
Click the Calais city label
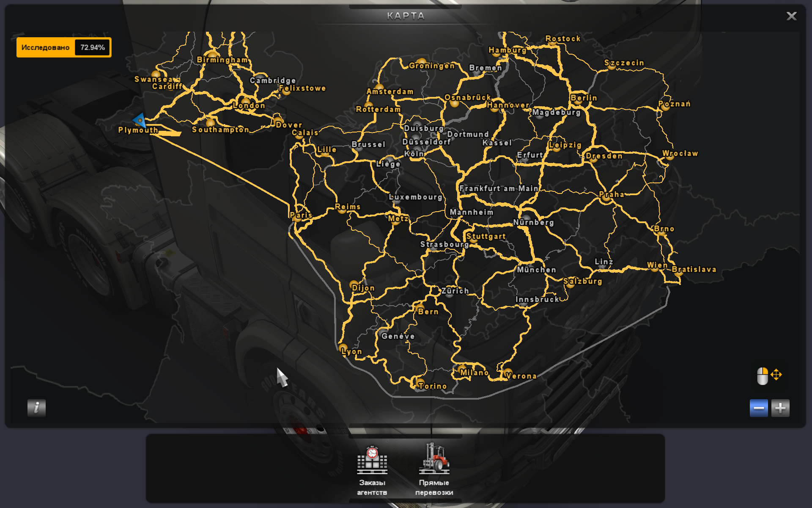pyautogui.click(x=305, y=133)
